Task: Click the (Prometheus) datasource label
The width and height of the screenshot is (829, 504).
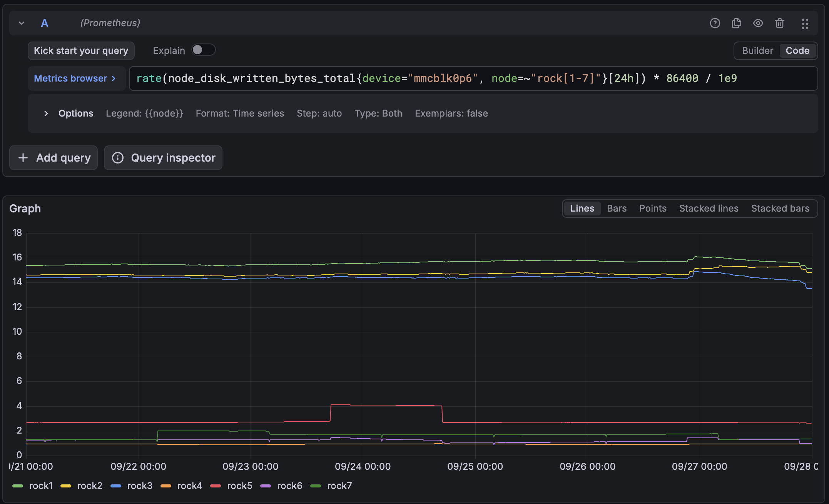Action: 110,23
